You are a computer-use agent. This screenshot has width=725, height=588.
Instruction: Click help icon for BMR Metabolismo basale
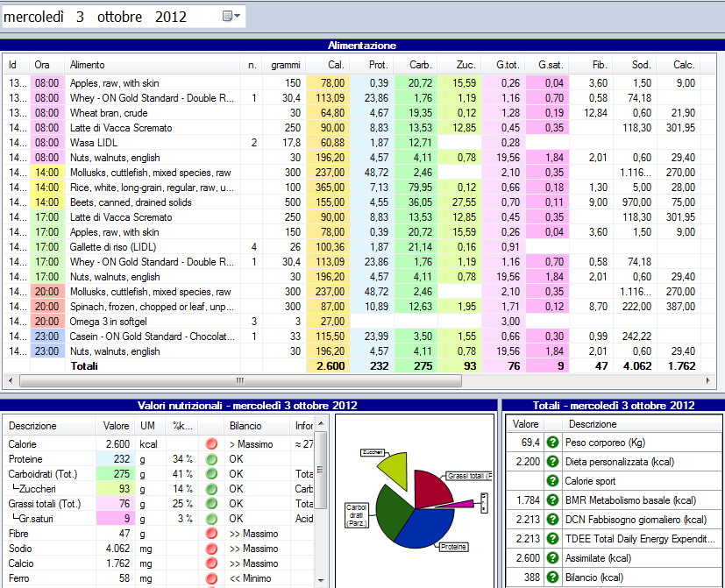point(552,500)
